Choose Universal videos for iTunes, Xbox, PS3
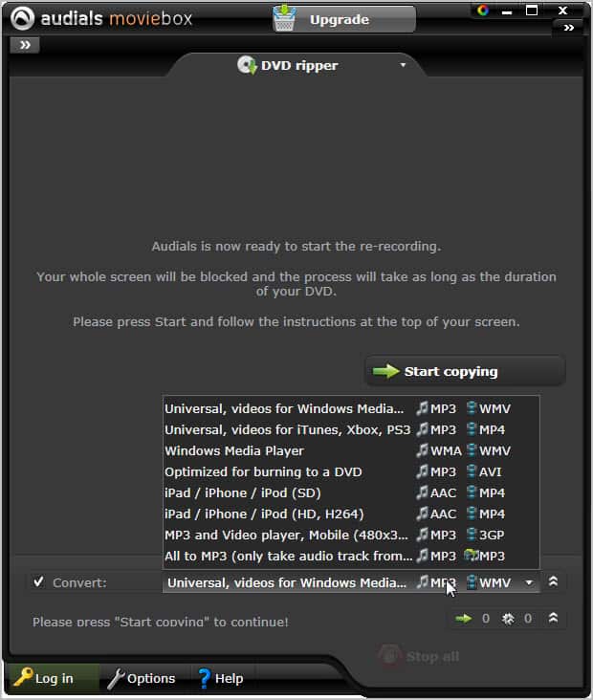593x700 pixels. coord(351,429)
